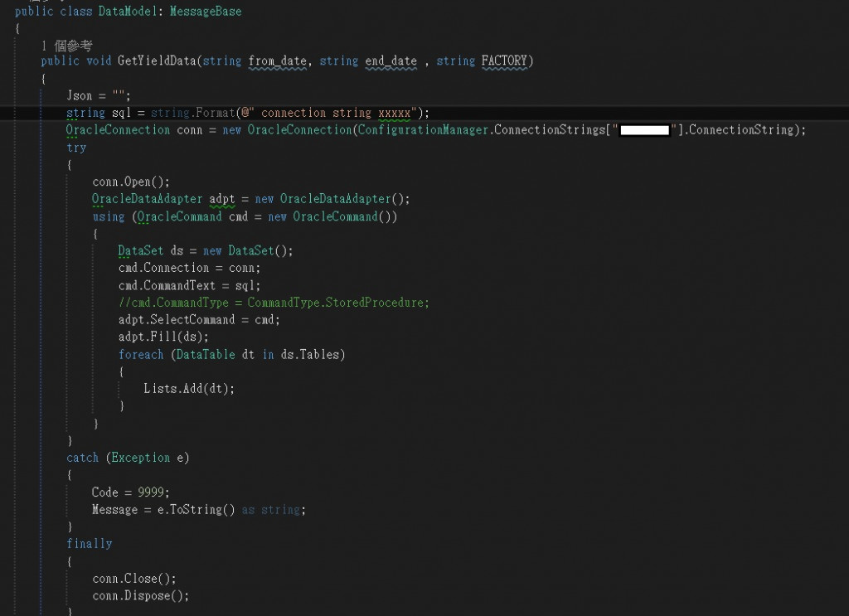This screenshot has height=616, width=849.
Task: Select the MessageBase base class name
Action: pos(206,12)
